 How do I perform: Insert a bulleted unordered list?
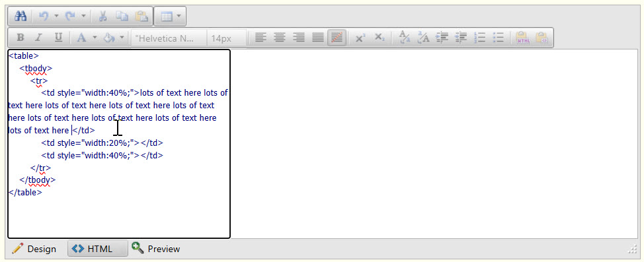[498, 38]
